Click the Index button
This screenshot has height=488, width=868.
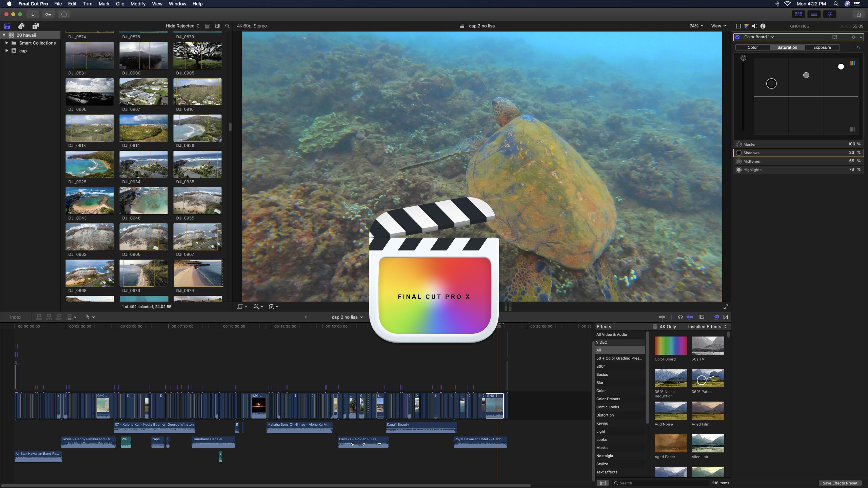(16, 317)
